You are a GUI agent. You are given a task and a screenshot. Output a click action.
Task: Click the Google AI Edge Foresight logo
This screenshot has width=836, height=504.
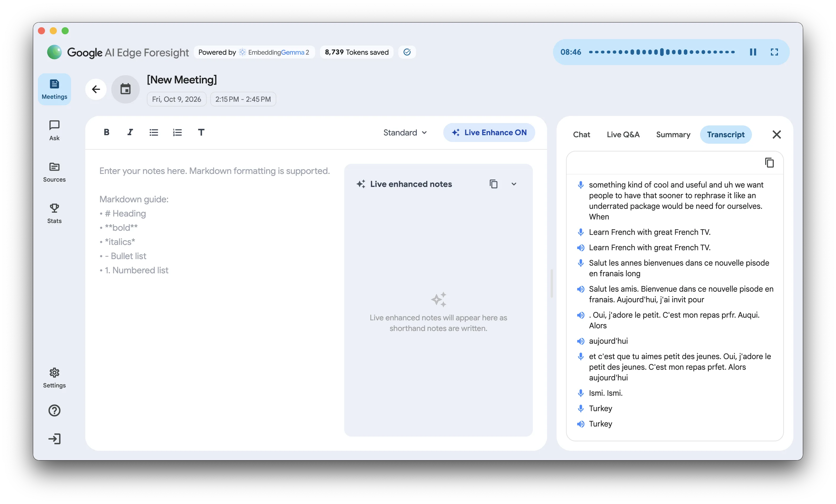[118, 52]
